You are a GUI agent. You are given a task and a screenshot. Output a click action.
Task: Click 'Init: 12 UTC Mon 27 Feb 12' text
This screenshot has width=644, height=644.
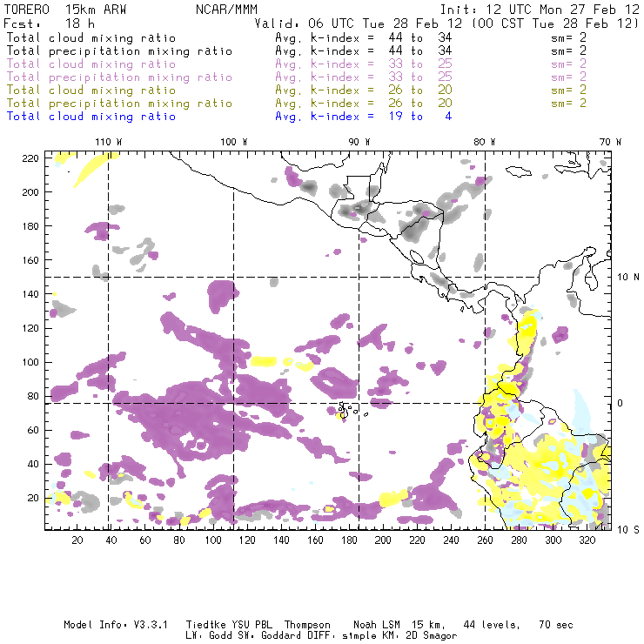pyautogui.click(x=540, y=10)
